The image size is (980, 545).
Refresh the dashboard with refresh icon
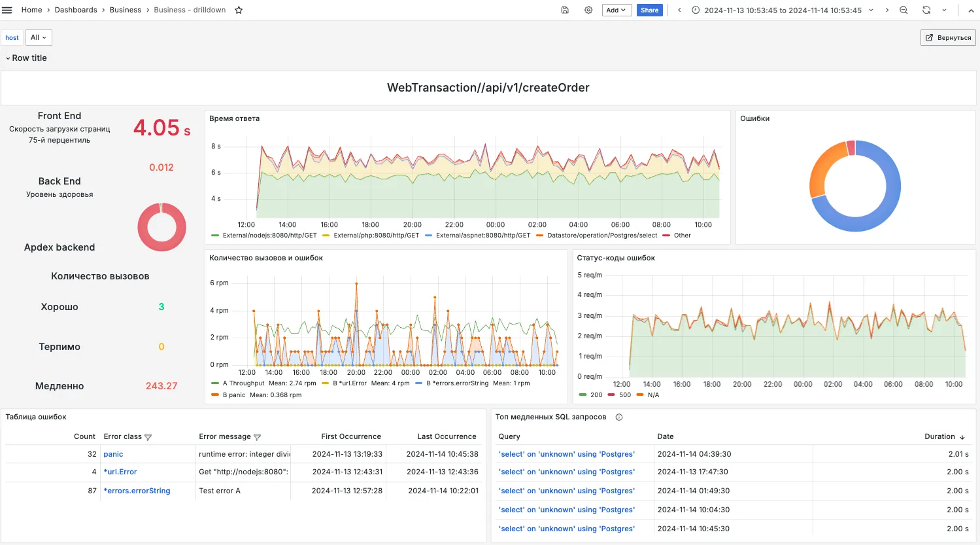click(x=926, y=10)
